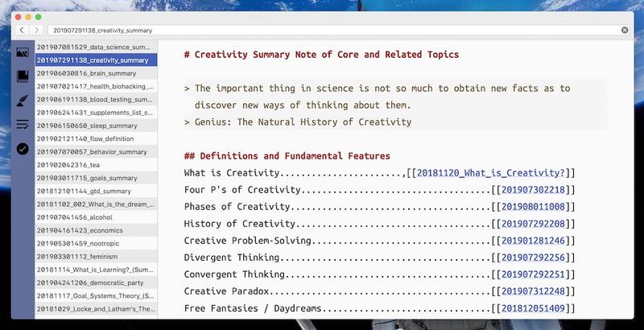644x330 pixels.
Task: Click the green macOS fullscreen window button
Action: [38, 16]
